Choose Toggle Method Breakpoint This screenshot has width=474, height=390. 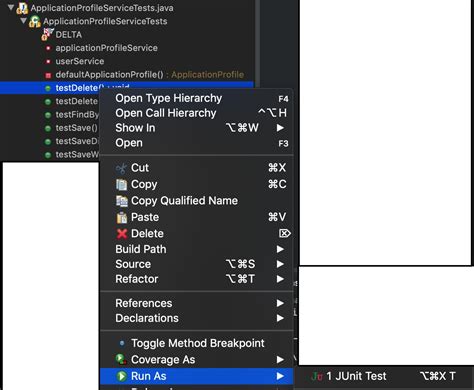coord(197,343)
